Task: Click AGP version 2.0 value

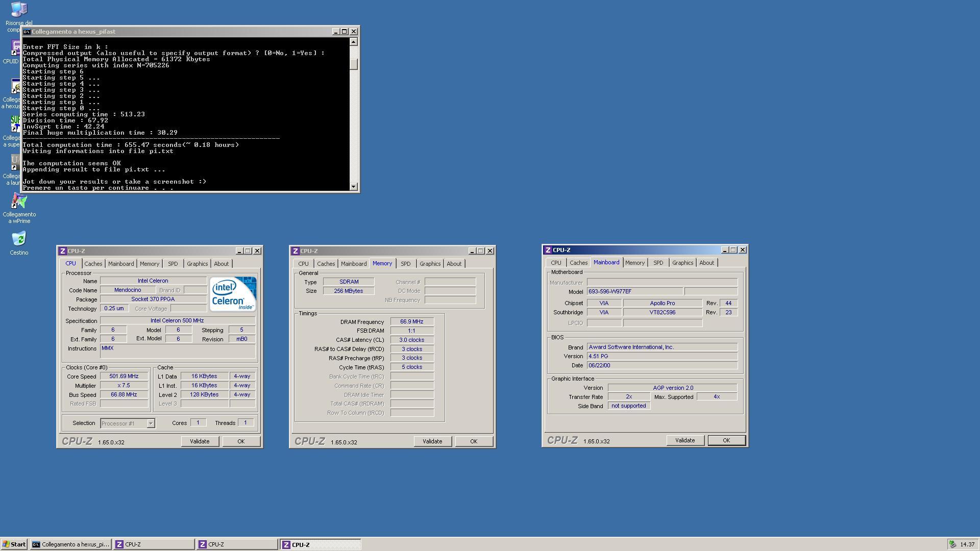Action: (673, 388)
